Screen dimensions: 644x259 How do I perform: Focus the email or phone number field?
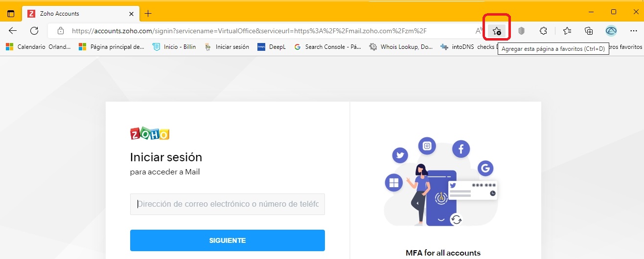coord(228,204)
